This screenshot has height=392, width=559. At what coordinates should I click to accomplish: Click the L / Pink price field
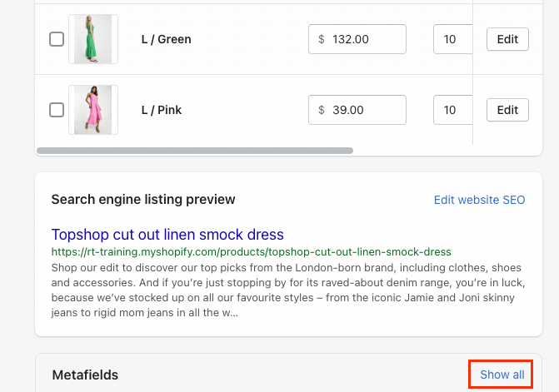357,110
